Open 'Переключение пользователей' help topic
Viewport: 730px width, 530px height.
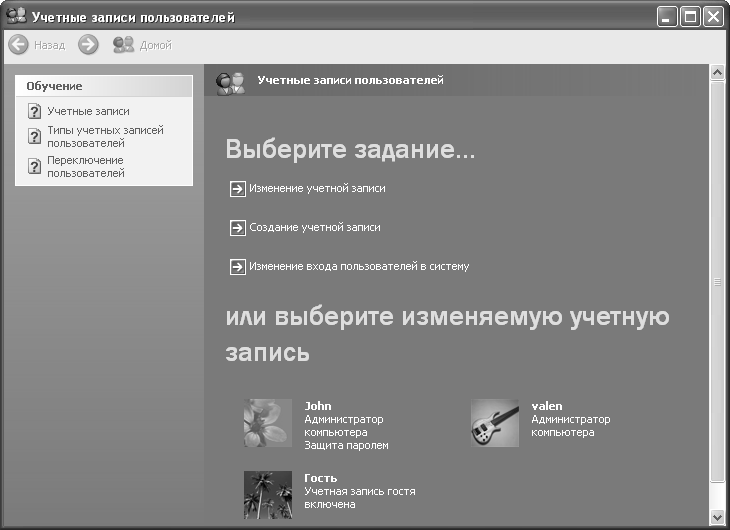click(86, 166)
